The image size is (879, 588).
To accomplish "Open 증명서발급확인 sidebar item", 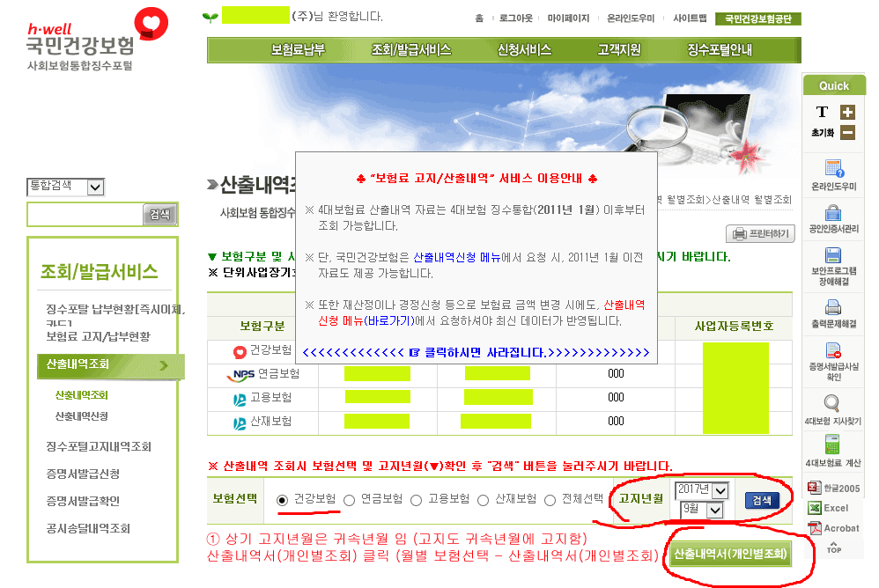I will 83,501.
